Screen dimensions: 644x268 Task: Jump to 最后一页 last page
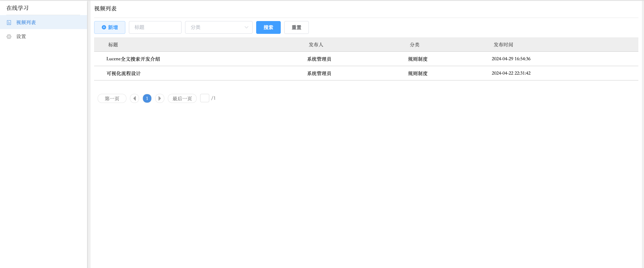(182, 98)
